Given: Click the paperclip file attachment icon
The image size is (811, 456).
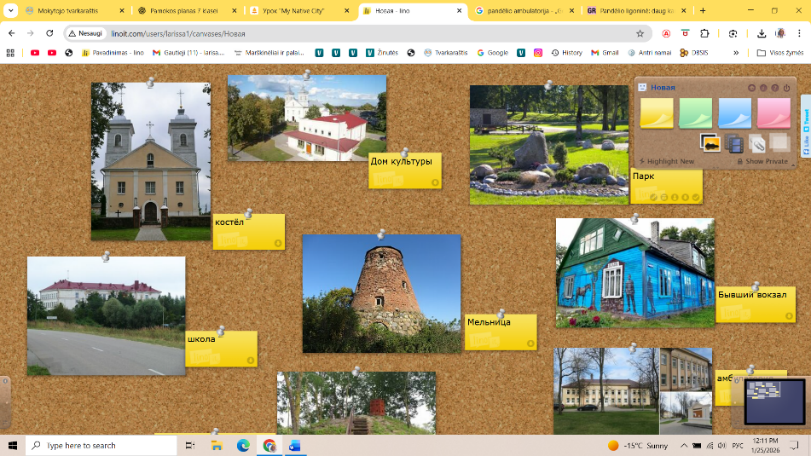Looking at the screenshot, I should pyautogui.click(x=757, y=144).
